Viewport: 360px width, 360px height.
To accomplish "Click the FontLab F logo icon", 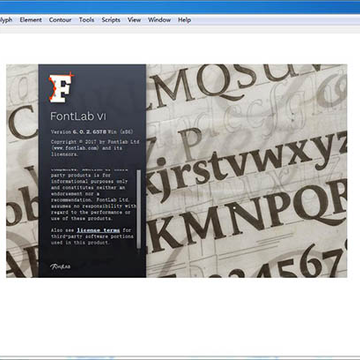I will click(x=61, y=88).
